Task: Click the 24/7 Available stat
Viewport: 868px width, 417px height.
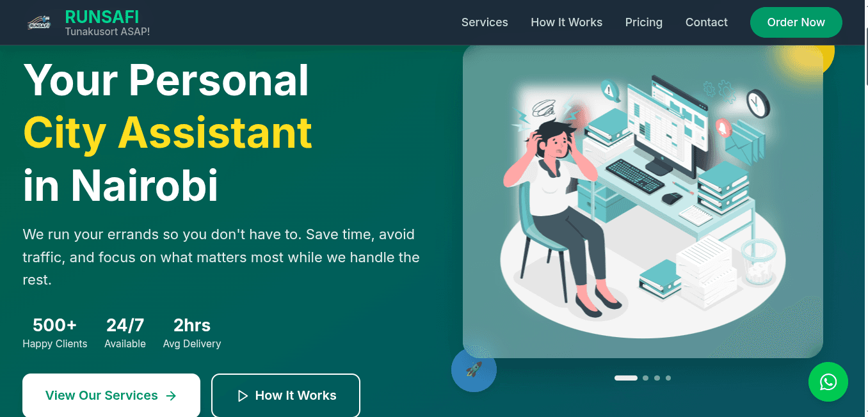Action: point(125,333)
